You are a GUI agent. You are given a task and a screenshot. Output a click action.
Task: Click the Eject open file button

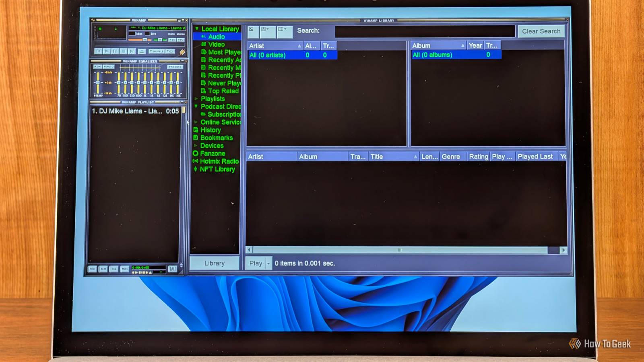142,51
